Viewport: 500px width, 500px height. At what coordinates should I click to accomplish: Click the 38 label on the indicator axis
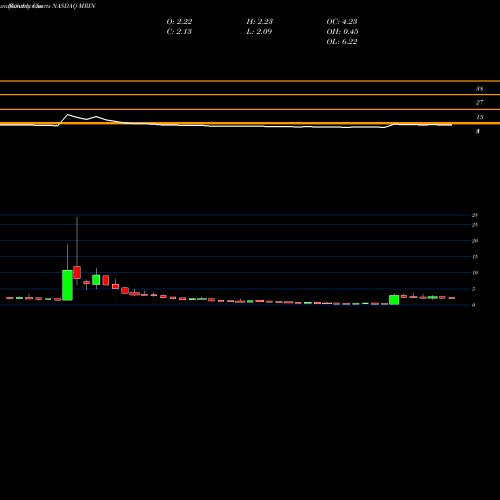(x=479, y=89)
